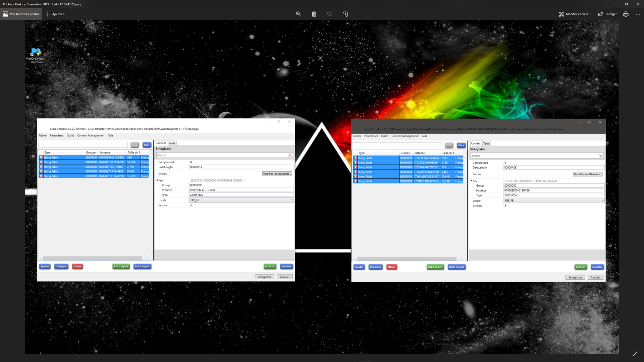Screen dimensions: 644x362
Task: Click Filtre button in TURBODRIVER window
Action: 461,145
